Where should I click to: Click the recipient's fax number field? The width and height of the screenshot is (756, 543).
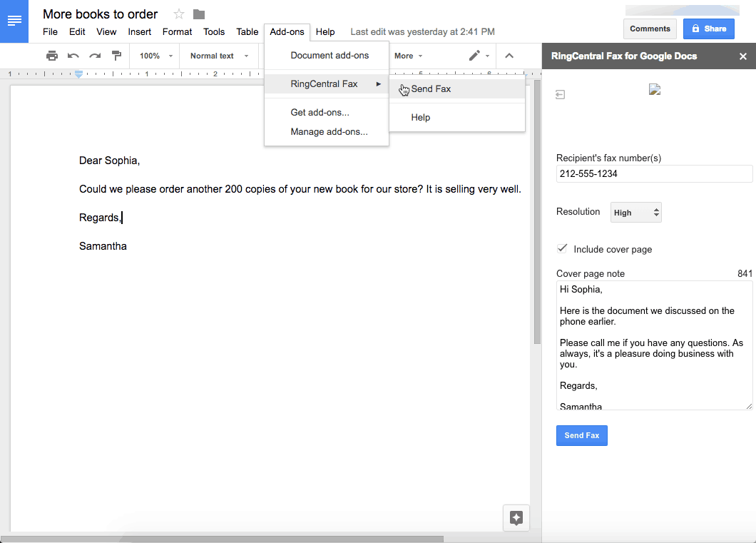point(654,173)
